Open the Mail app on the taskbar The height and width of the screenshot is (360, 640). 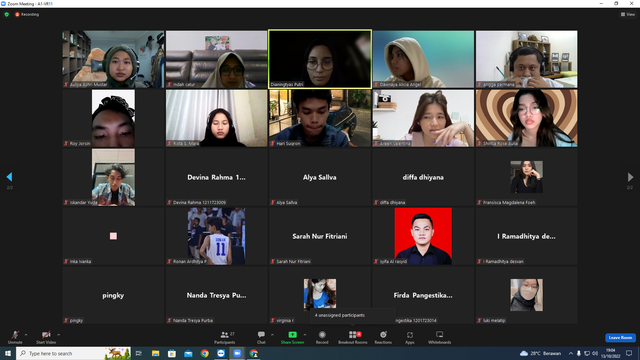188,353
